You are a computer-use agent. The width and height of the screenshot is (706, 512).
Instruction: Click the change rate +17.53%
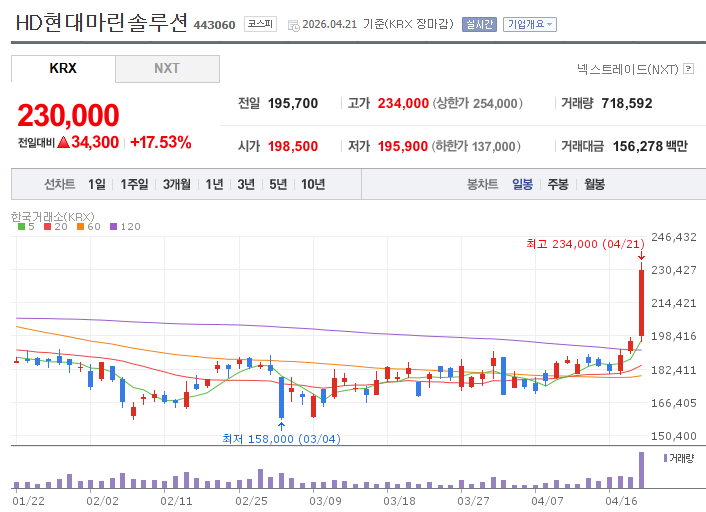pos(161,142)
